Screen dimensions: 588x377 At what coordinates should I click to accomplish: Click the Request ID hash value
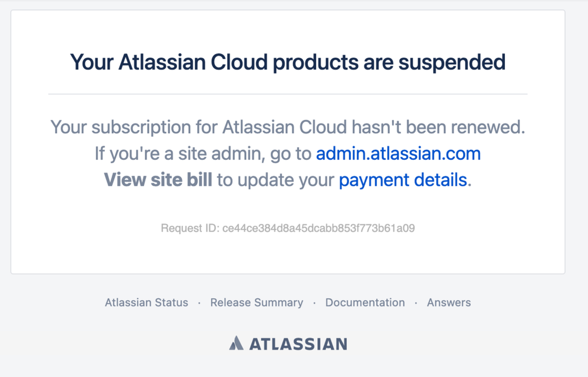point(318,228)
